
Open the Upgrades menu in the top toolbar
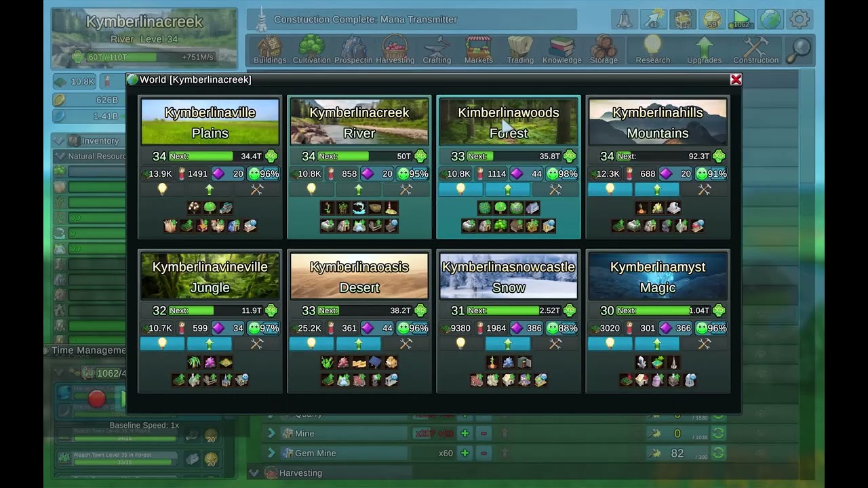coord(704,49)
